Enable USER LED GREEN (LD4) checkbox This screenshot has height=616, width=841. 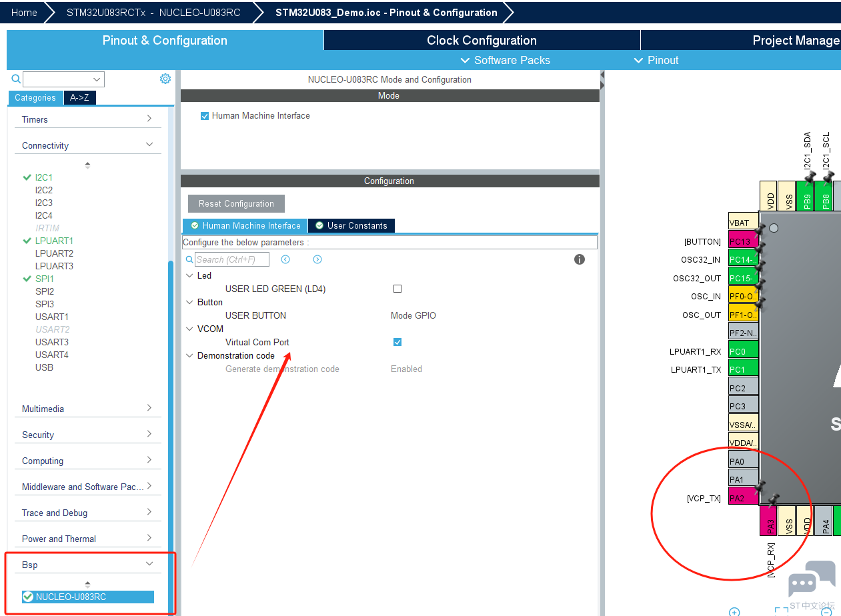click(x=397, y=289)
